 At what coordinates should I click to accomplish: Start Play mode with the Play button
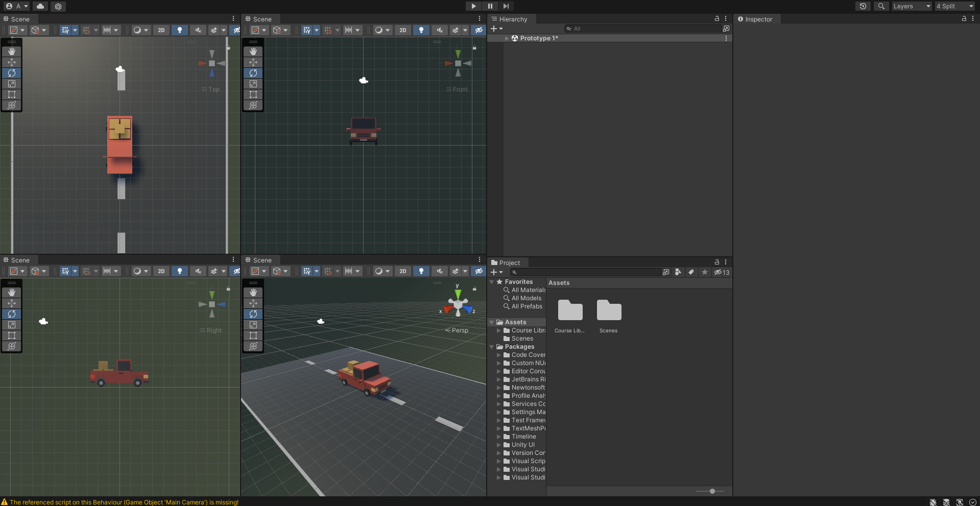473,6
